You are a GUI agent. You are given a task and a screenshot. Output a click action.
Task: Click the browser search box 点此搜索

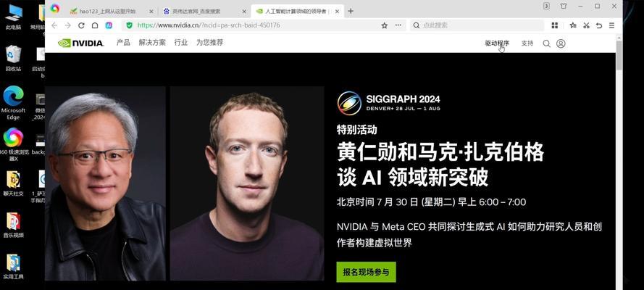[477, 25]
